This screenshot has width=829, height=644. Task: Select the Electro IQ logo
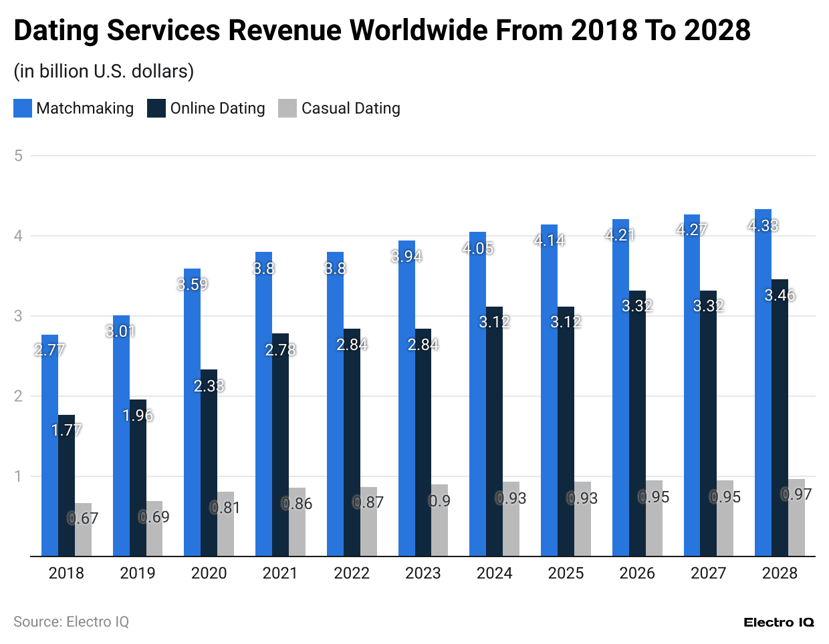click(780, 622)
